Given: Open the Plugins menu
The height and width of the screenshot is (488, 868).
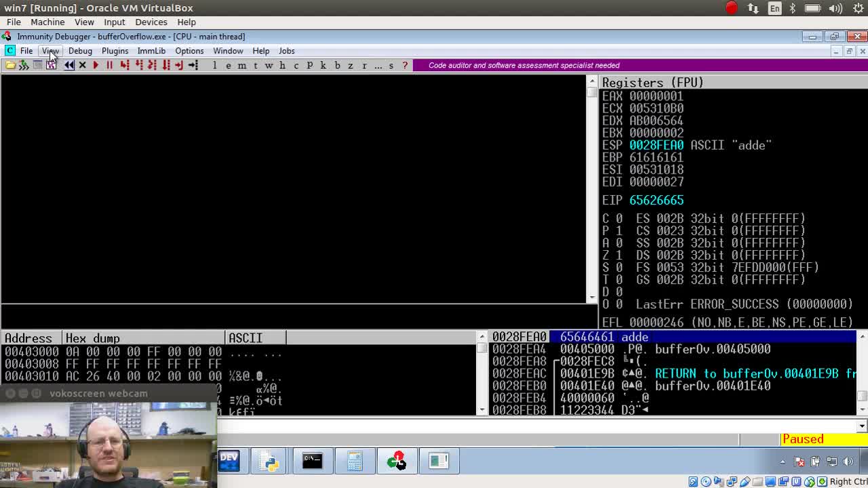Looking at the screenshot, I should coord(115,51).
